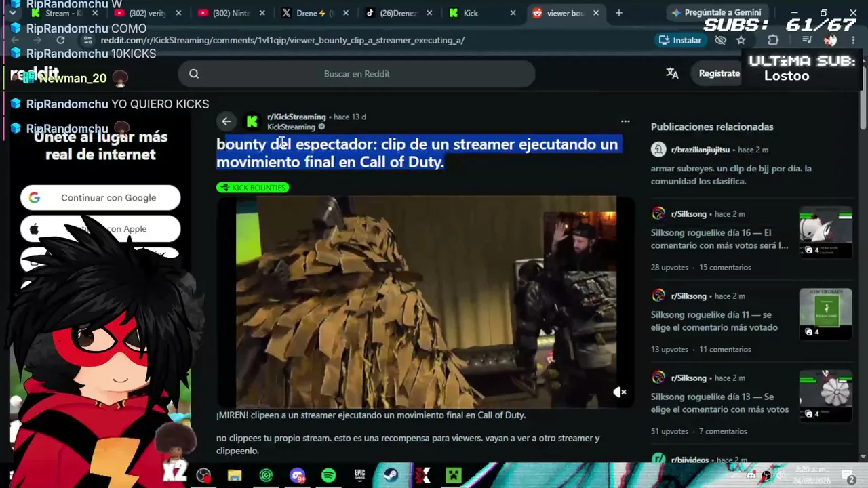868x488 pixels.
Task: Open thumbnail of Silksong día 16 post
Action: click(826, 234)
